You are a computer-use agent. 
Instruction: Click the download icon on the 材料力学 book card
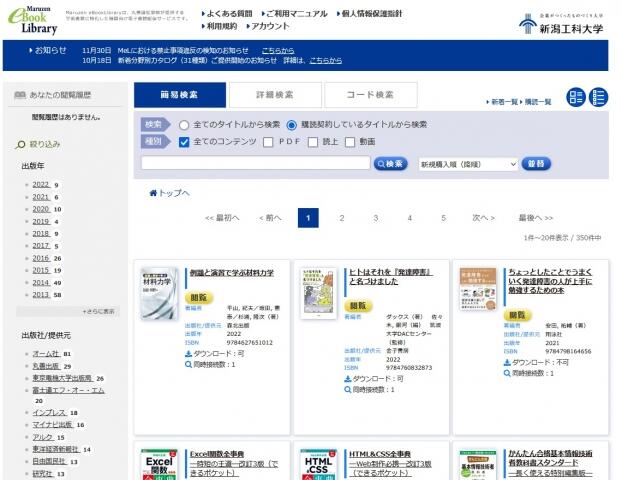pyautogui.click(x=189, y=354)
